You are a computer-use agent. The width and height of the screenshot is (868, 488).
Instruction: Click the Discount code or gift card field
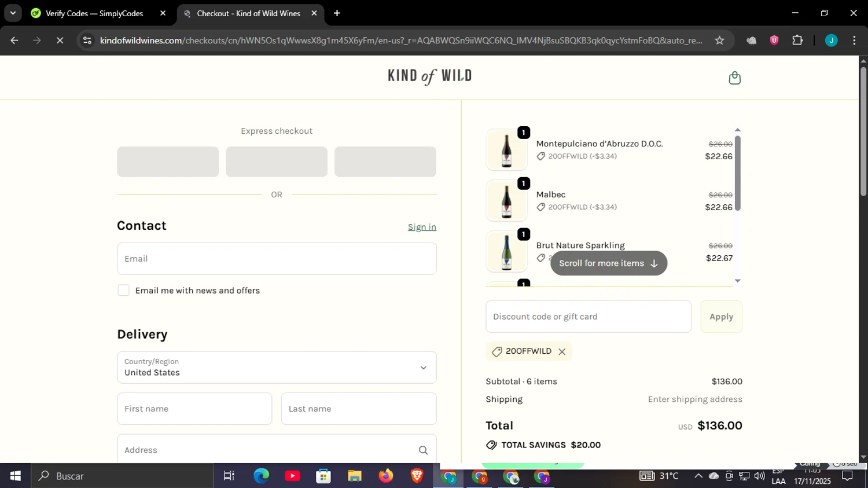click(589, 317)
